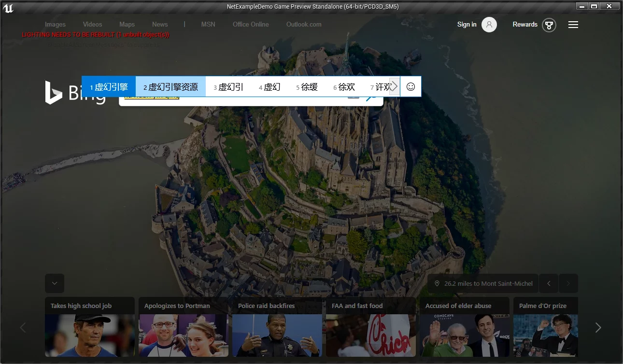Open the Outlook.com link
Viewport: 623px width, 364px height.
303,25
